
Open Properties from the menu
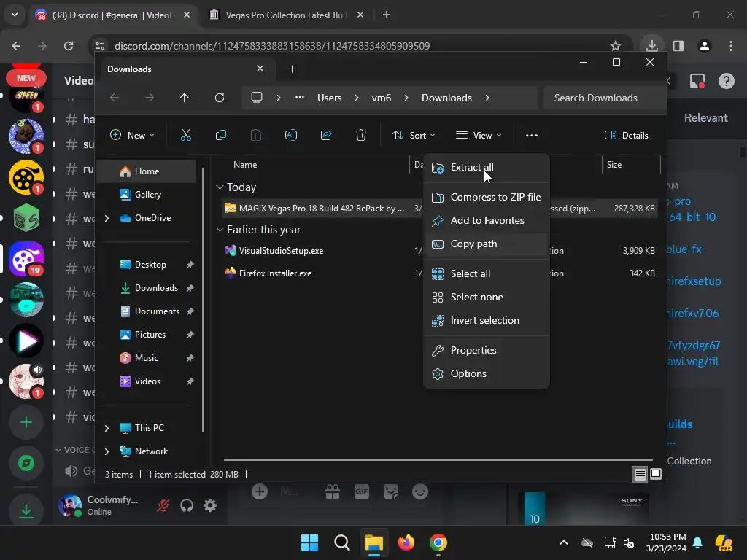pyautogui.click(x=486, y=351)
